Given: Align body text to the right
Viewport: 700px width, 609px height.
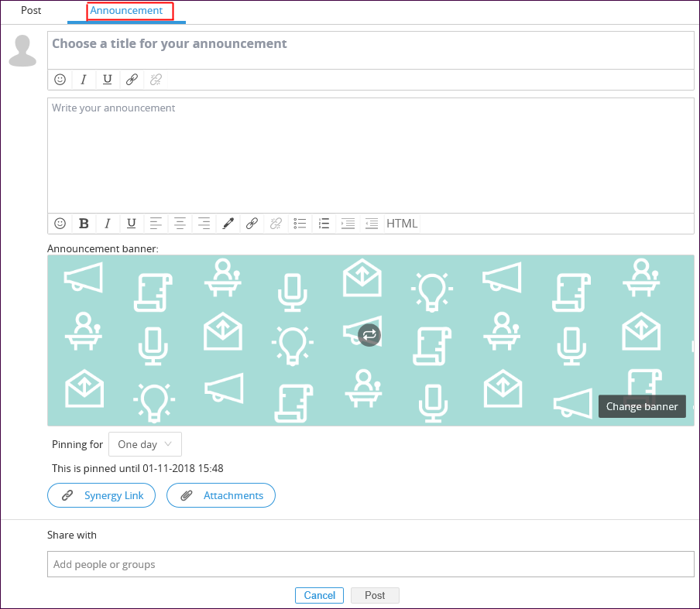Looking at the screenshot, I should click(204, 224).
